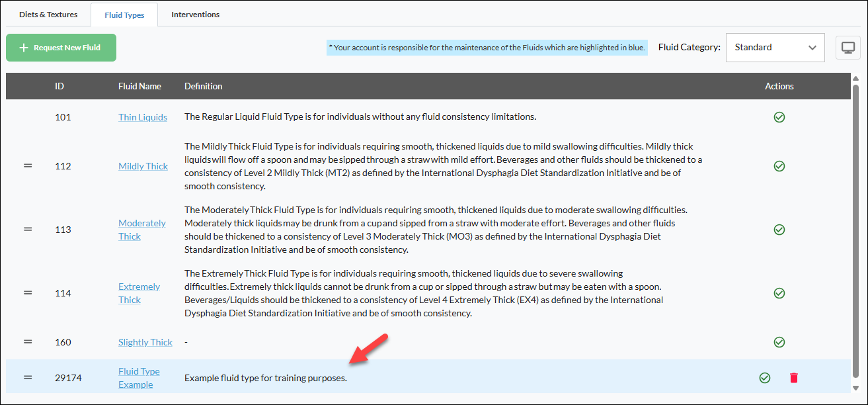Grab the reorder handle for row 113
Screen dimensions: 868x405
[28, 230]
